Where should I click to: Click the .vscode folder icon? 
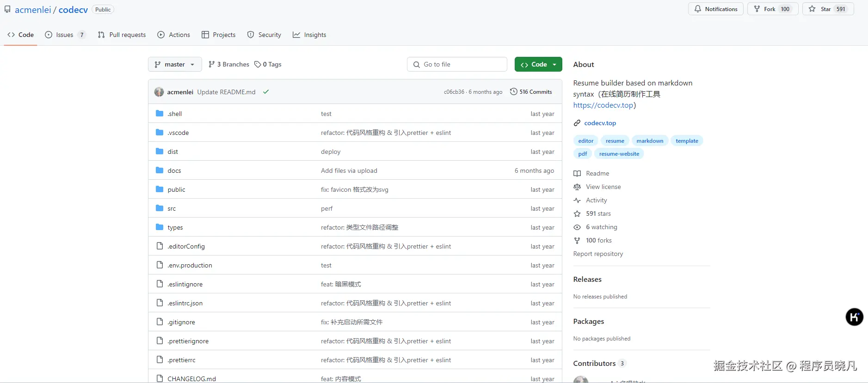(160, 133)
